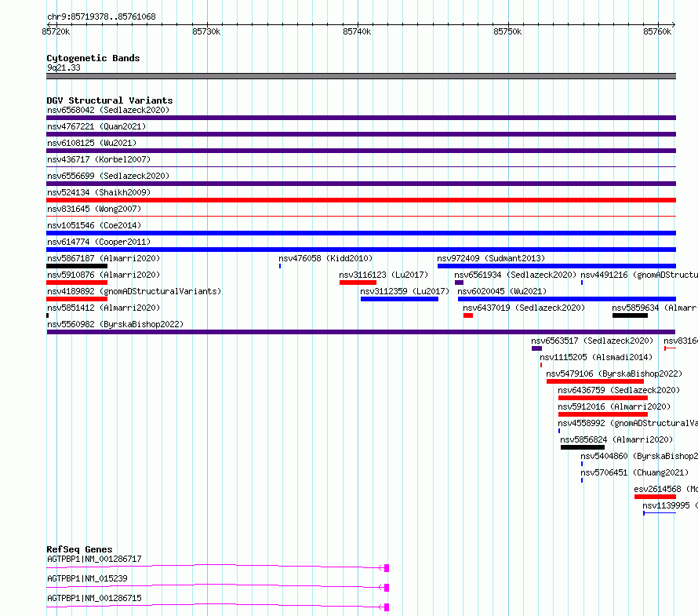Select the nsv6556699 (Sedlazeck2020) label
698x616 pixels.
point(108,176)
